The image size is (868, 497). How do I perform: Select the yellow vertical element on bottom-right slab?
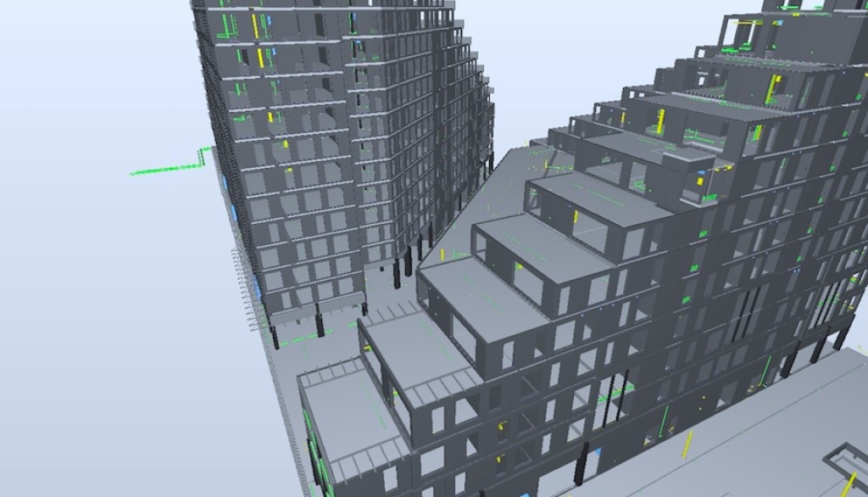[x=687, y=441]
